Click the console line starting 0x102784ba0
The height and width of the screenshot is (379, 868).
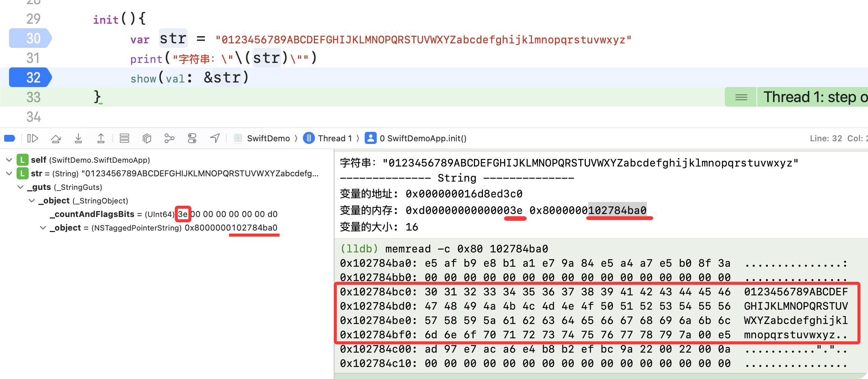click(594, 263)
